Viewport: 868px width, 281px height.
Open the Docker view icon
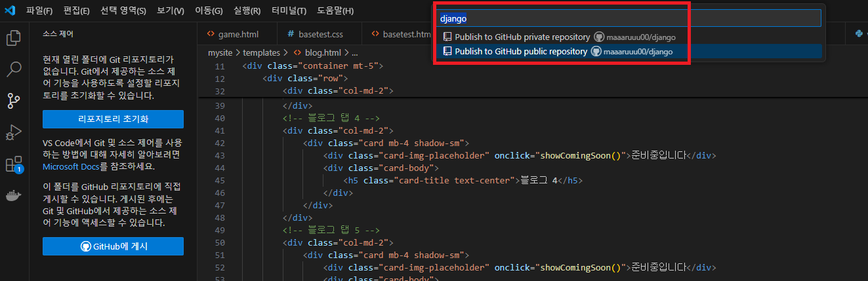coord(14,195)
